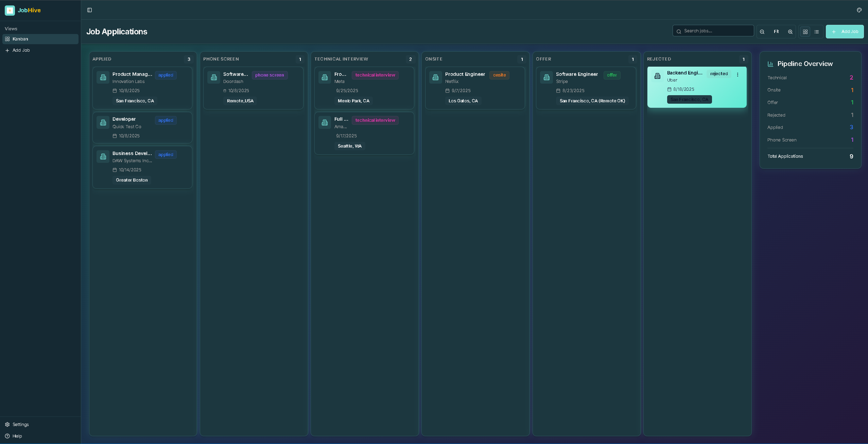Open the three-dot menu on the Uber card

coord(737,74)
